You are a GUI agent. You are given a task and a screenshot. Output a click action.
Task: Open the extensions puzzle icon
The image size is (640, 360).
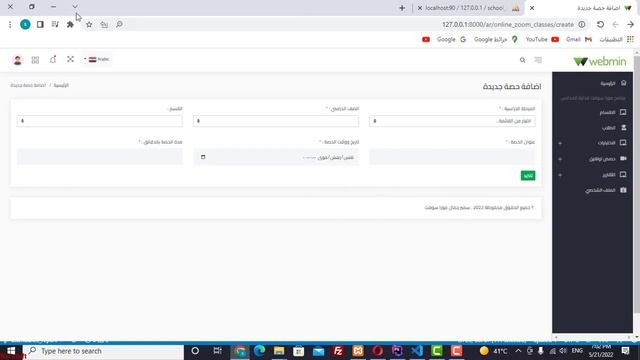pyautogui.click(x=70, y=24)
